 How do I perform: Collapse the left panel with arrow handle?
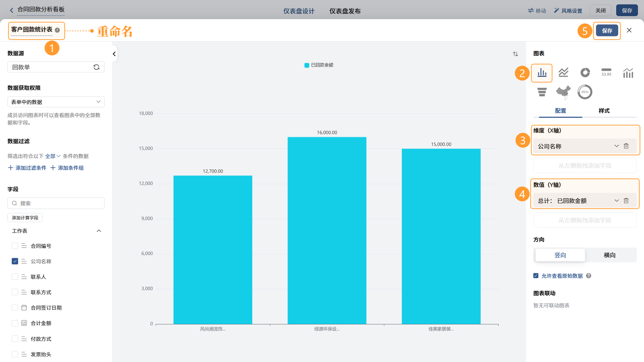[x=114, y=54]
